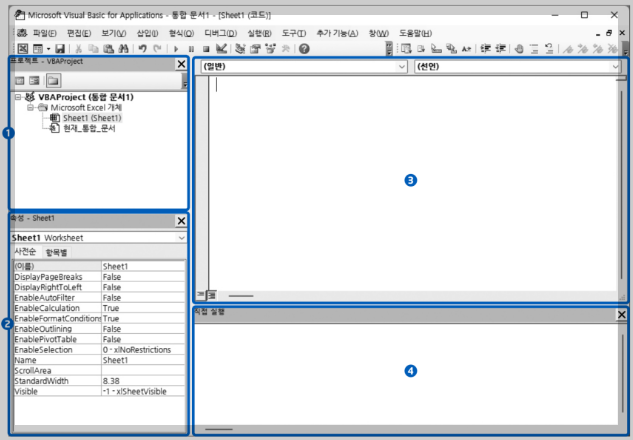The width and height of the screenshot is (633, 440).
Task: Switch to the 사전순 tab
Action: coord(25,252)
